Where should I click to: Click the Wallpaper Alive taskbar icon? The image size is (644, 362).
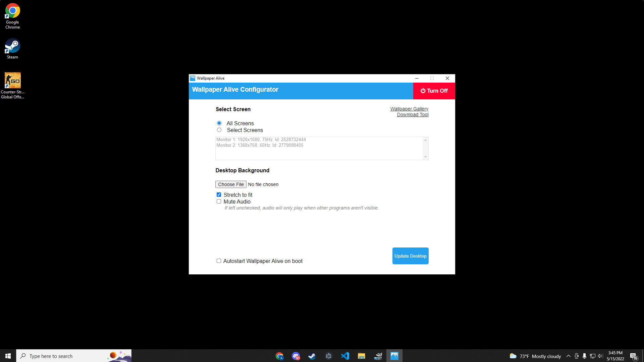tap(394, 356)
